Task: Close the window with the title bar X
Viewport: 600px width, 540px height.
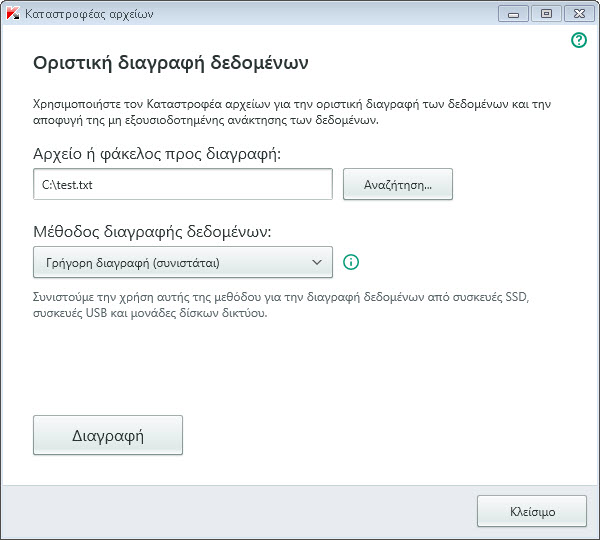Action: coord(575,13)
